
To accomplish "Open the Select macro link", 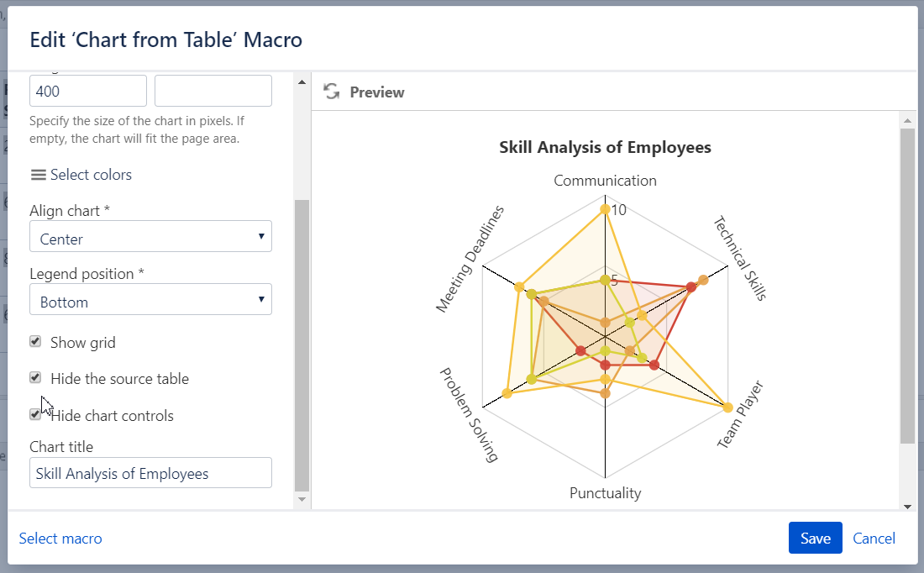I will [60, 539].
